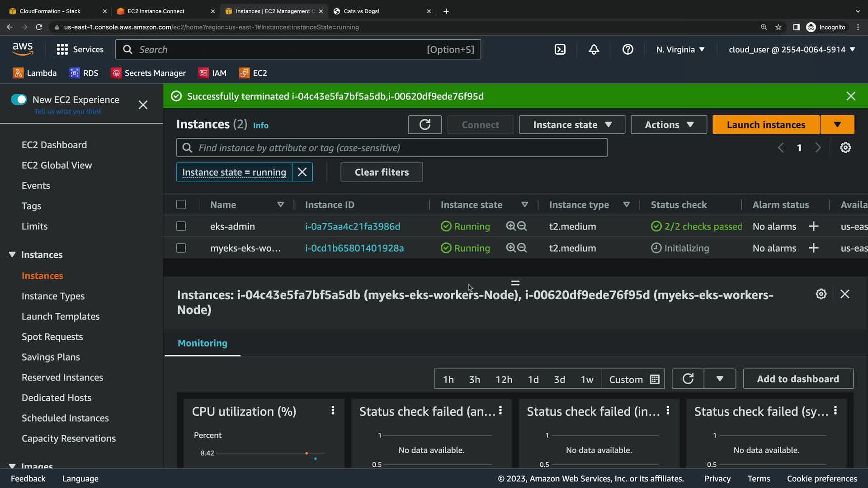Image resolution: width=868 pixels, height=488 pixels.
Task: Select all instances header checkbox
Action: (181, 205)
